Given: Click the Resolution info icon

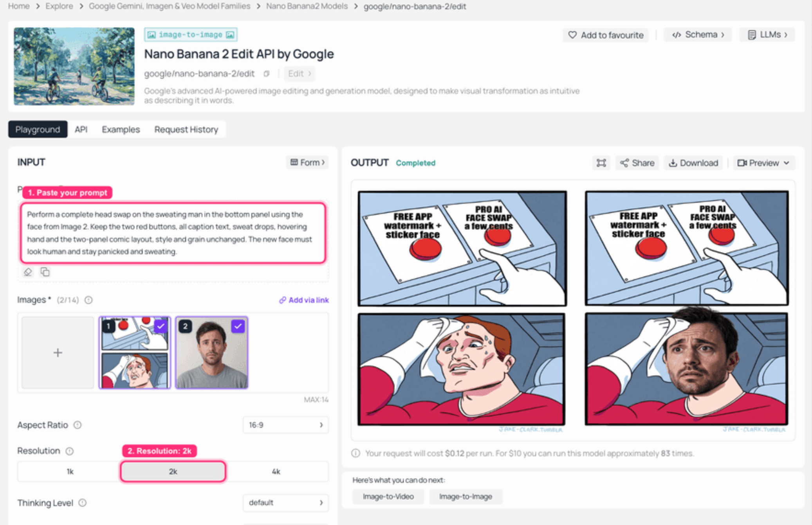Looking at the screenshot, I should click(70, 451).
